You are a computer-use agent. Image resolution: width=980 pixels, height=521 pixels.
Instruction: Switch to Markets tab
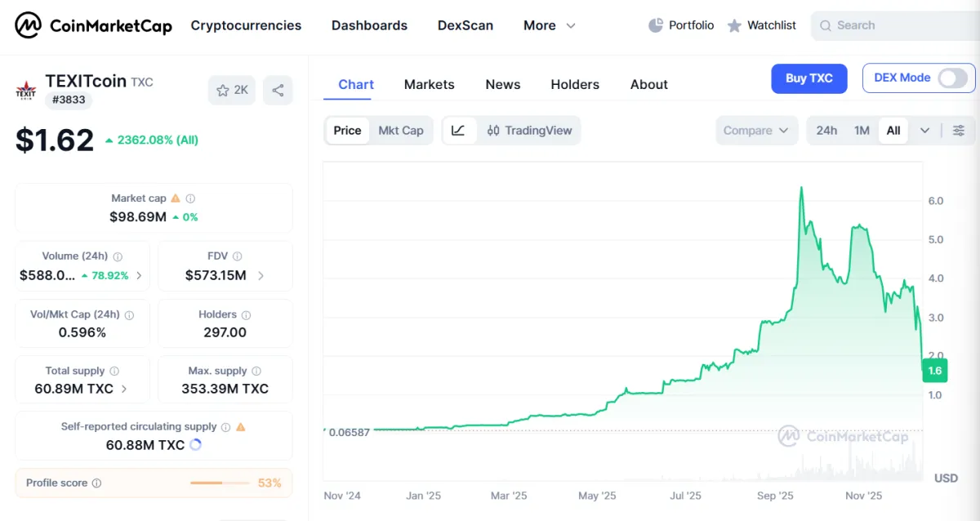click(429, 84)
